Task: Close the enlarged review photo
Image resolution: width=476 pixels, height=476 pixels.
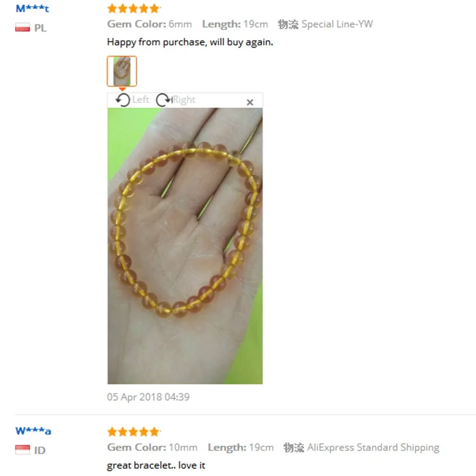Action: tap(250, 102)
